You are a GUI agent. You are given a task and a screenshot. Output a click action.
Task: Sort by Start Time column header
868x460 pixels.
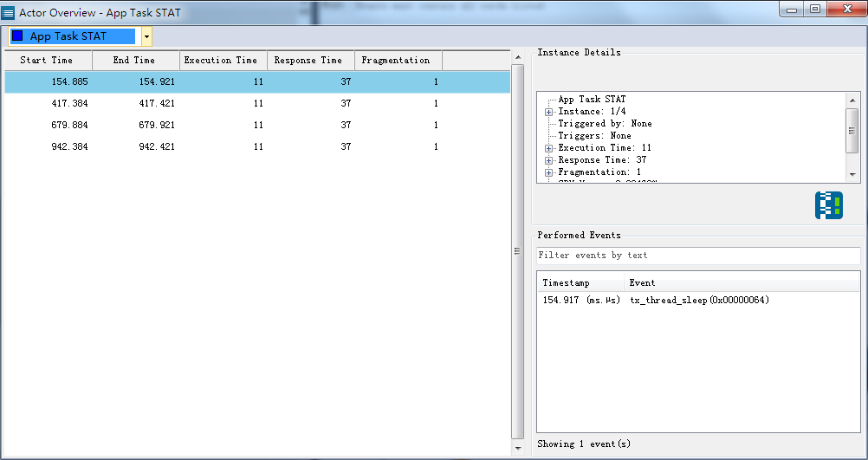(49, 61)
